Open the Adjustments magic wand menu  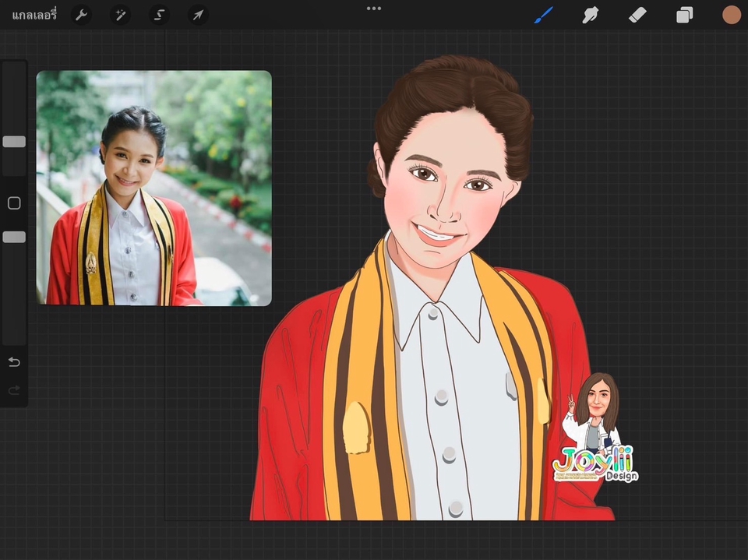pyautogui.click(x=120, y=15)
